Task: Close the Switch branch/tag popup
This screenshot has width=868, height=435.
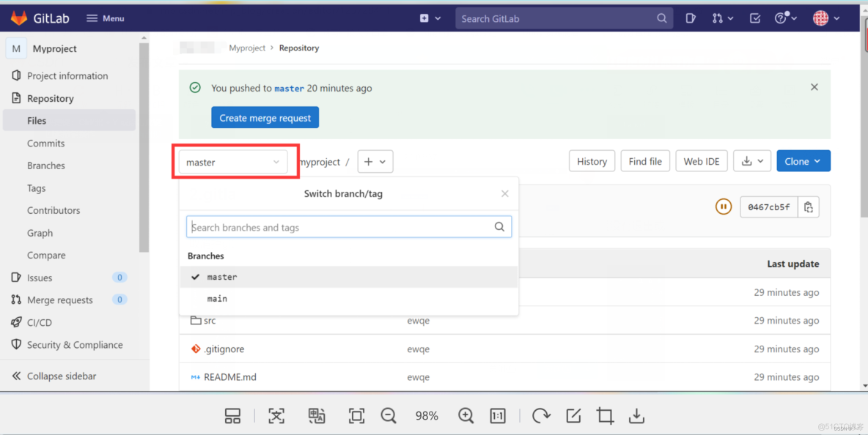Action: [x=505, y=193]
